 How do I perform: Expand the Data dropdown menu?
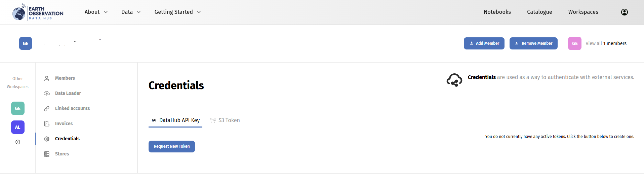(x=131, y=12)
